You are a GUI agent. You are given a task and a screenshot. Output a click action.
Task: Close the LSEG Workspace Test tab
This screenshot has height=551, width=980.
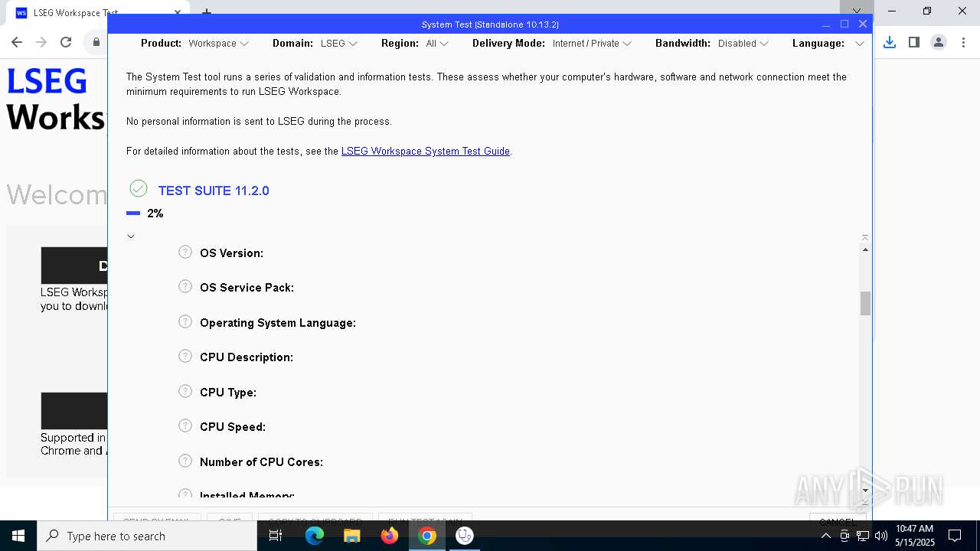(178, 12)
